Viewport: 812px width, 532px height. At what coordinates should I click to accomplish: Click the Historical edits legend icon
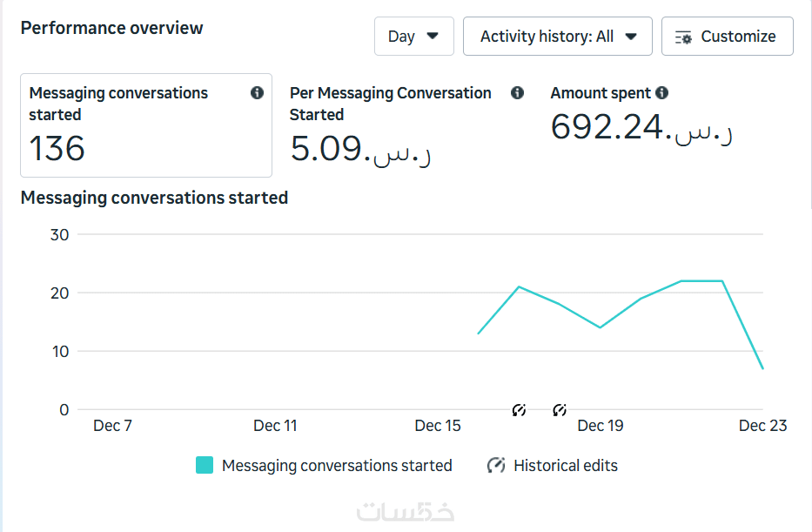coord(496,465)
